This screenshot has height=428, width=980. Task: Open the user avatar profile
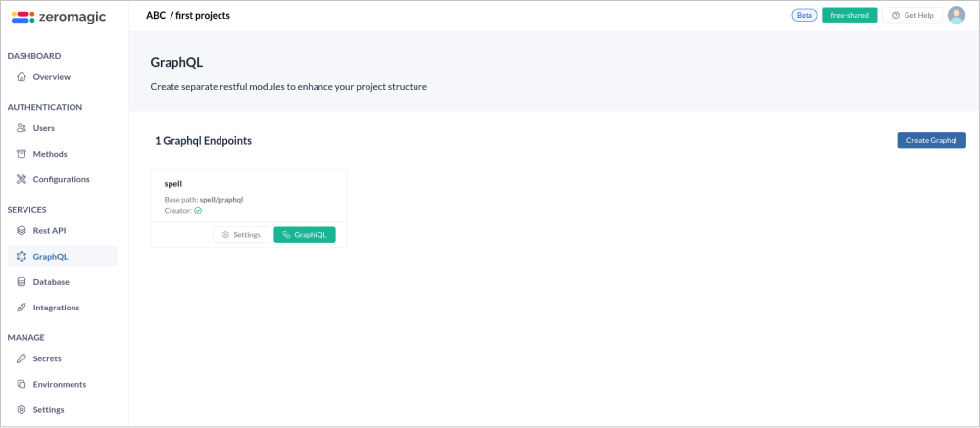[956, 15]
